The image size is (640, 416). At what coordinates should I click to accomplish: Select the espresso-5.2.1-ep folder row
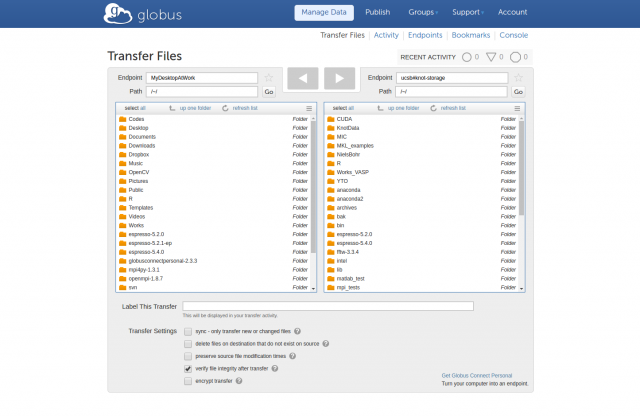(213, 243)
